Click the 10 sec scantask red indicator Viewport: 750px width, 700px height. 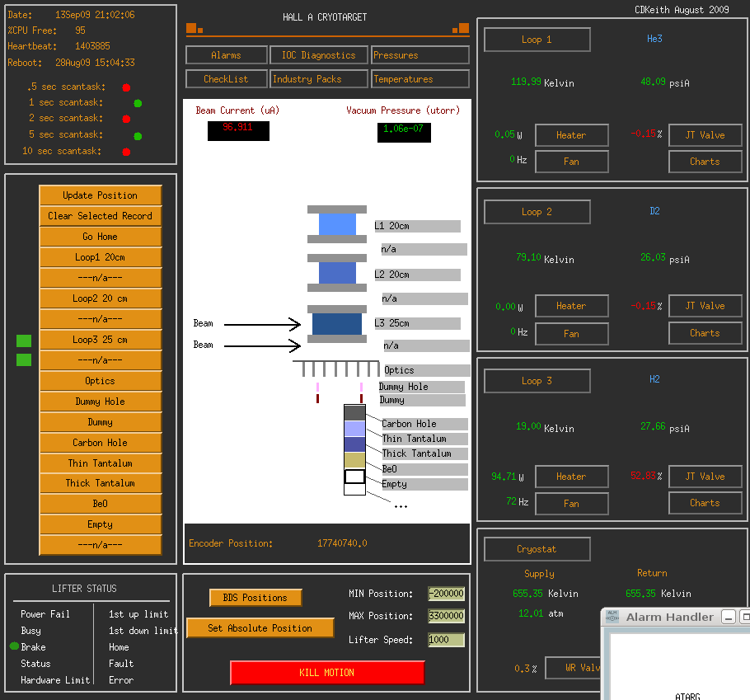(x=126, y=153)
